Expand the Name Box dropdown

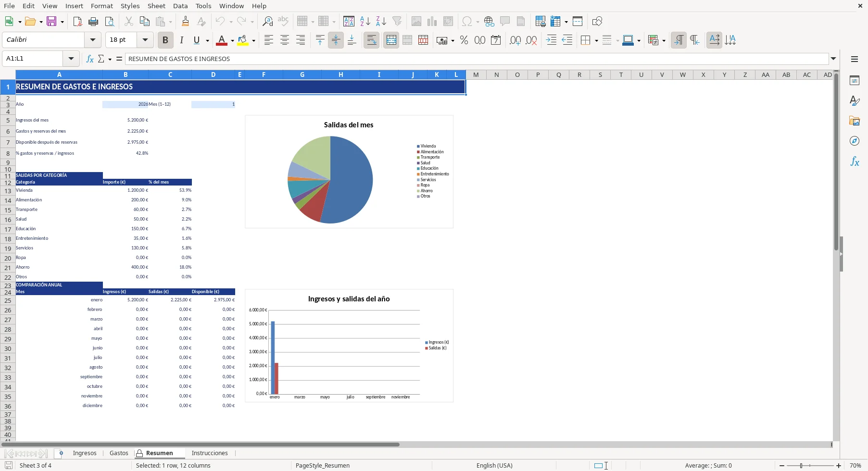(x=71, y=59)
